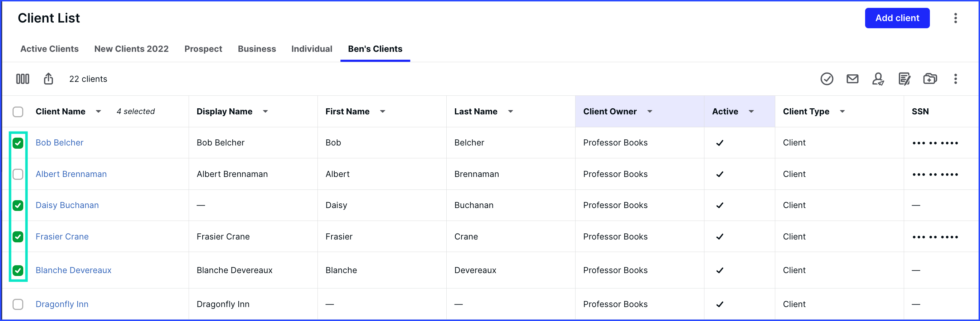Click the 'Dragonfly Inn' display name cell
This screenshot has width=980, height=321.
click(223, 304)
